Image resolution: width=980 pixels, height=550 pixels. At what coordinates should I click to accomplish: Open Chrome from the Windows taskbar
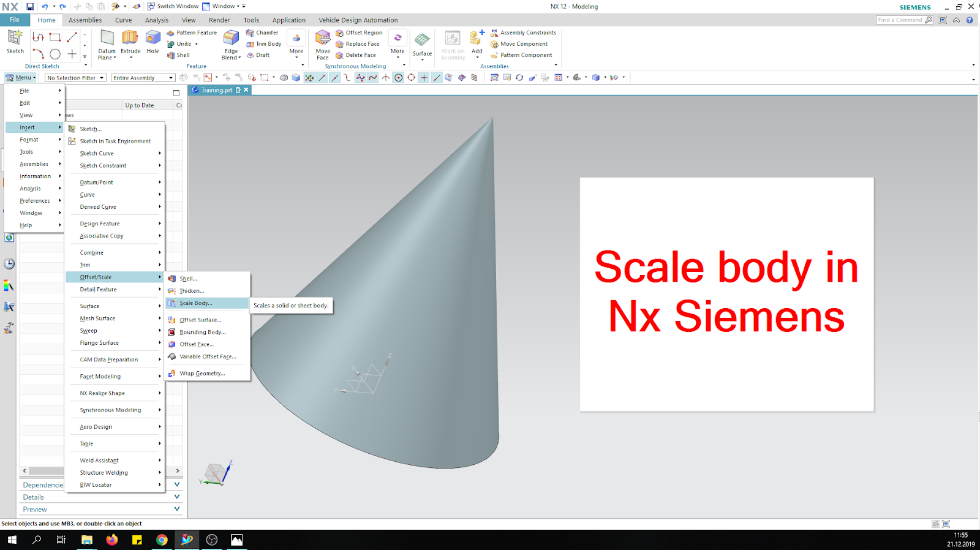pyautogui.click(x=162, y=540)
